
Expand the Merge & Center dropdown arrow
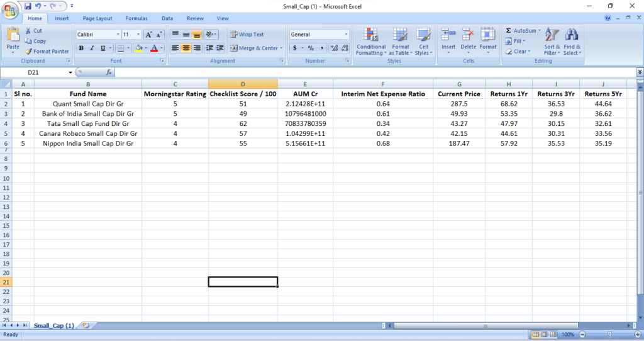(281, 48)
